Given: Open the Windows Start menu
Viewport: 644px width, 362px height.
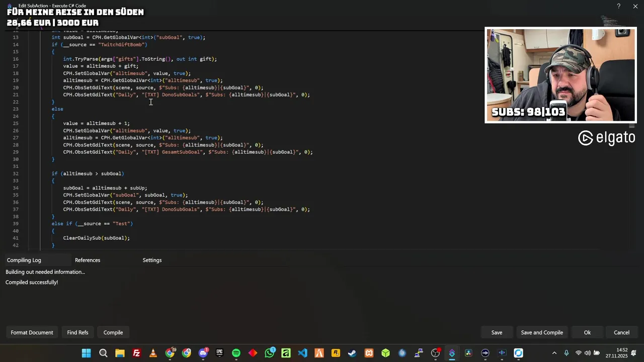Looking at the screenshot, I should click(x=87, y=353).
